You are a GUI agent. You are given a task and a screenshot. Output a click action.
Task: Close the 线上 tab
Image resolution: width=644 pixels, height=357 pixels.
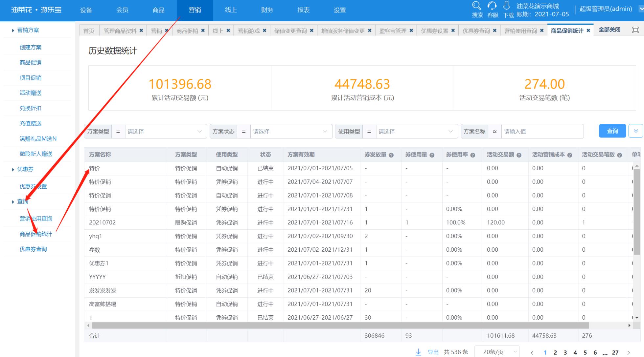[228, 31]
